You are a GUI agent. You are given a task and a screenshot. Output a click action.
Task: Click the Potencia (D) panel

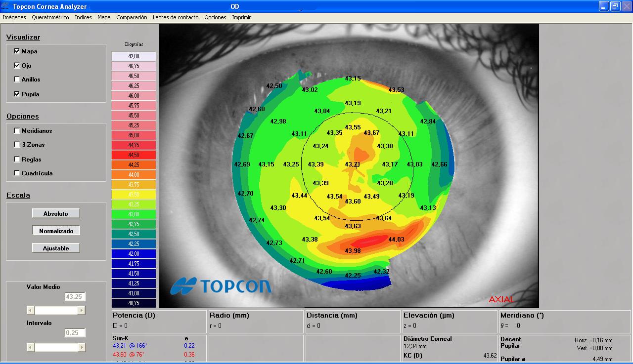click(x=159, y=322)
